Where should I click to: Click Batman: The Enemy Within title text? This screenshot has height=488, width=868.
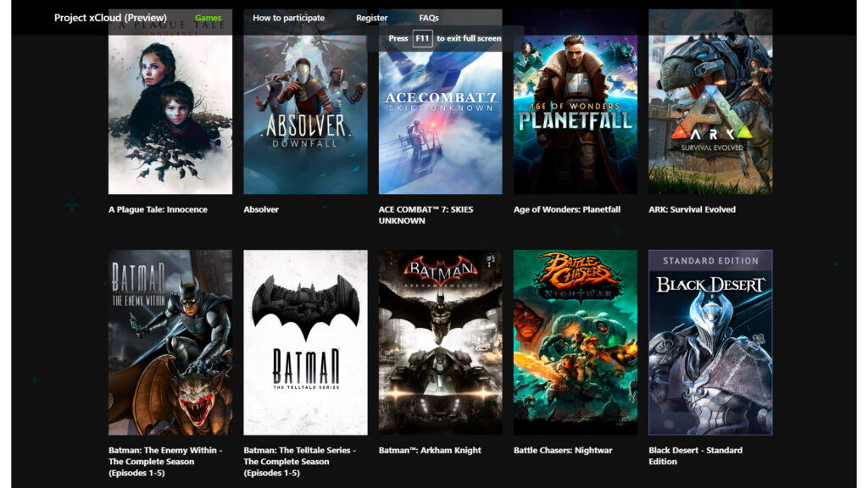[x=165, y=462]
